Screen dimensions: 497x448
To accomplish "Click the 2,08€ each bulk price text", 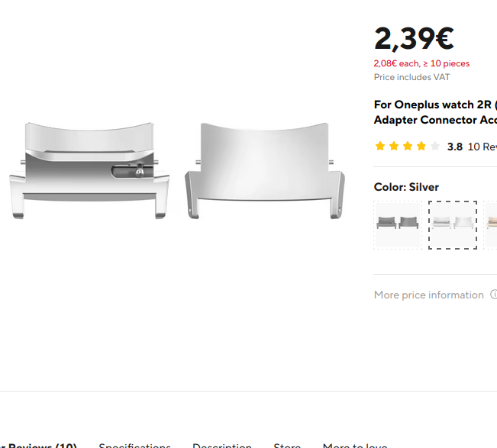I will (421, 63).
